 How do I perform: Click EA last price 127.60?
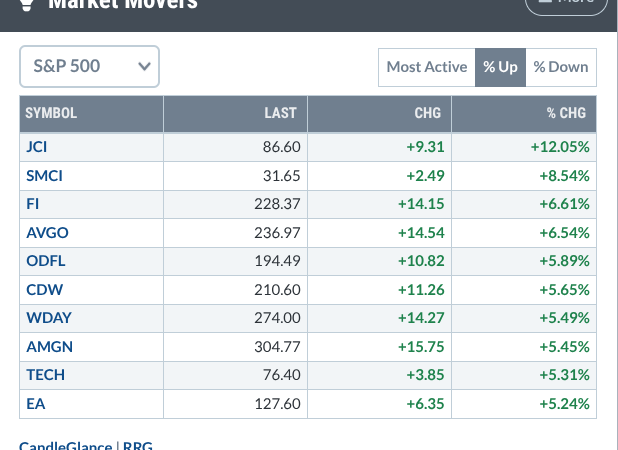(x=277, y=404)
